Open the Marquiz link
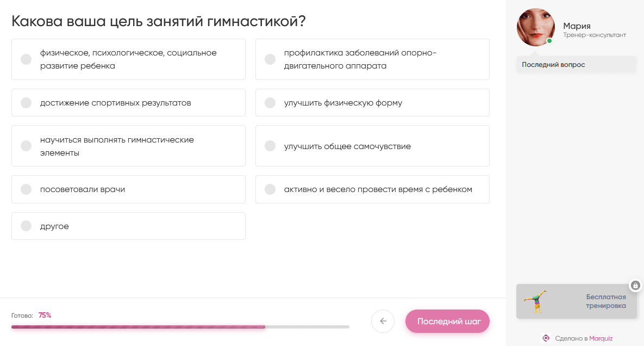The height and width of the screenshot is (346, 644). click(x=601, y=338)
